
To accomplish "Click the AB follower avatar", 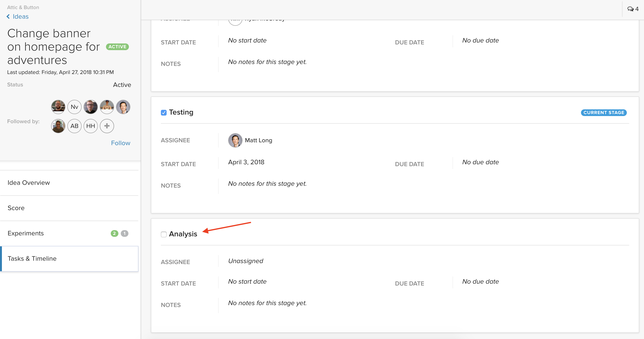I will (74, 126).
